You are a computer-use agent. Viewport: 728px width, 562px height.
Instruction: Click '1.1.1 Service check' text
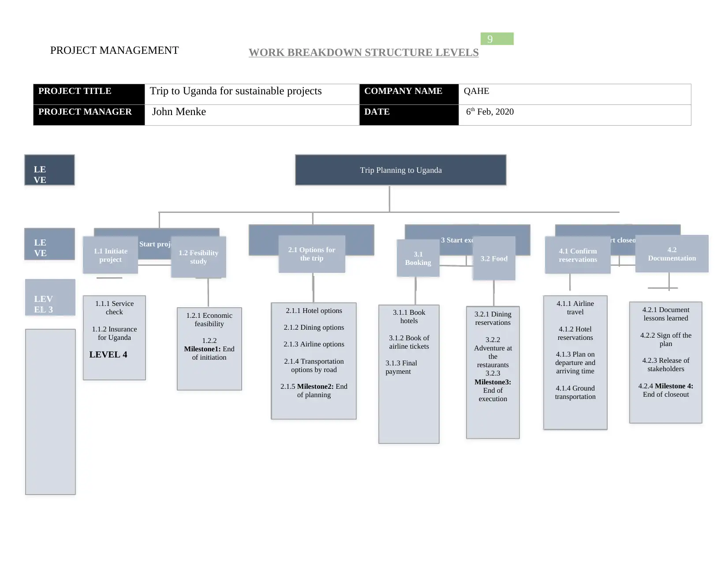pyautogui.click(x=114, y=308)
